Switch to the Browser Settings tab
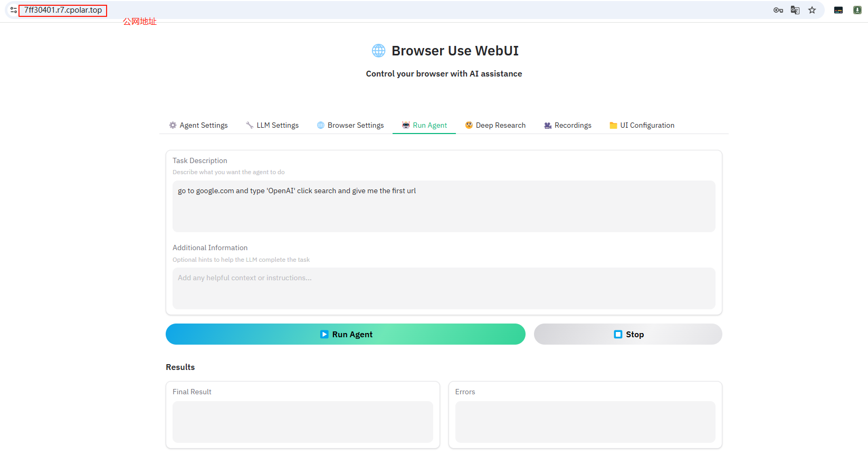 350,125
